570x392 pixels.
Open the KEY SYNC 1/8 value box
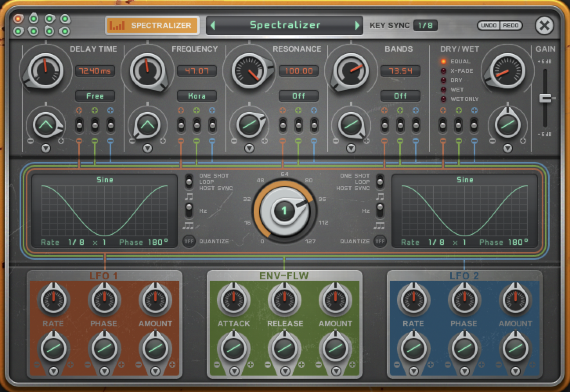tap(425, 25)
